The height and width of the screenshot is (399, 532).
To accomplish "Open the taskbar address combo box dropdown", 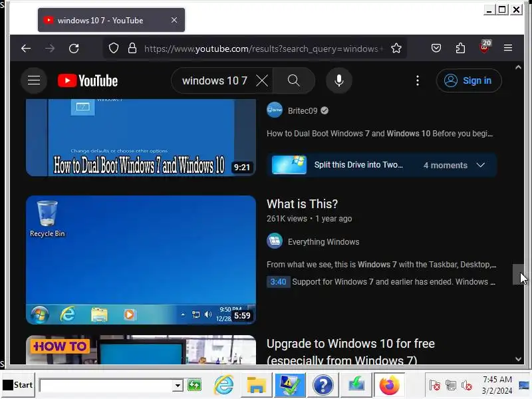I will [x=178, y=386].
